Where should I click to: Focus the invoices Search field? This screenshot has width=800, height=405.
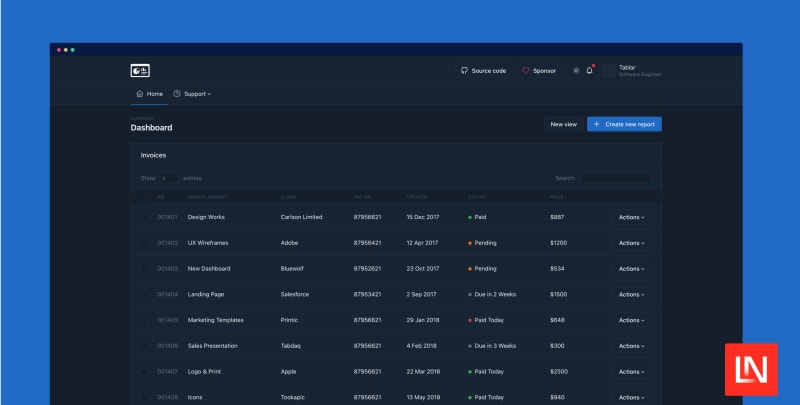615,178
